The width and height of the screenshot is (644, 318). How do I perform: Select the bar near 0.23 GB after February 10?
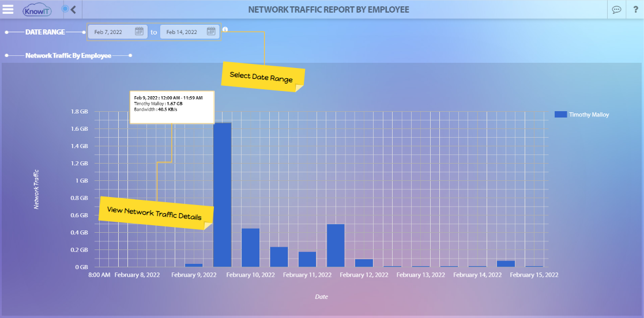tap(279, 257)
